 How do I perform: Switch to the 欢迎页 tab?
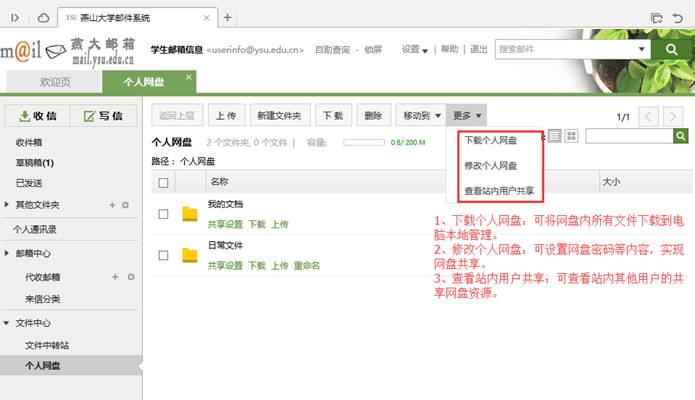coord(55,82)
